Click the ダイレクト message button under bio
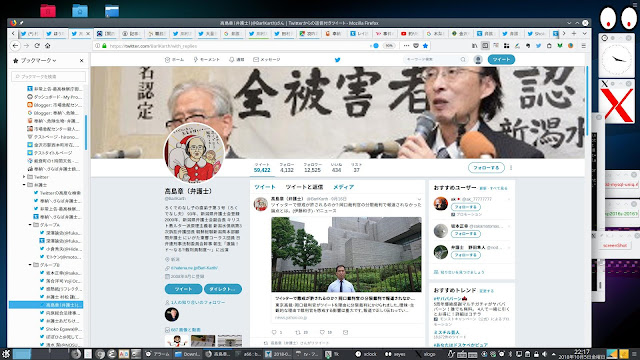 pos(223,289)
